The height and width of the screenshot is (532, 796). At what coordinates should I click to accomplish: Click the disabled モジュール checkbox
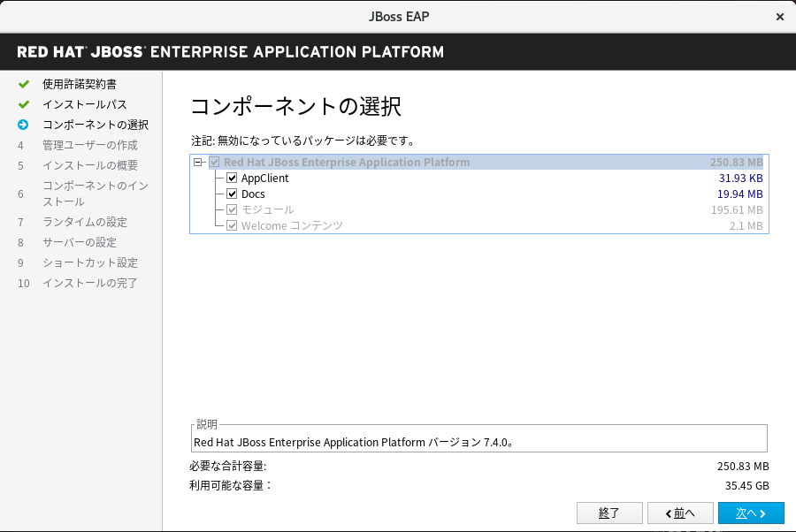(x=232, y=209)
